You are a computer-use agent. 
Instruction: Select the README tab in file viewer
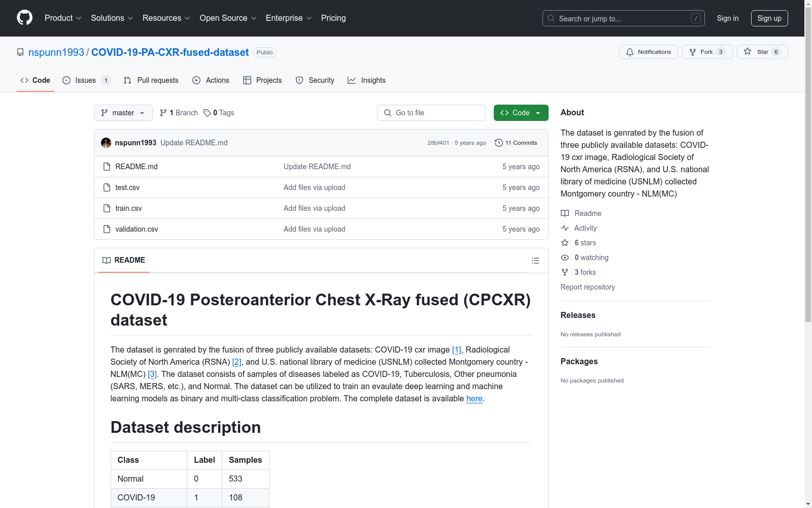click(x=124, y=260)
